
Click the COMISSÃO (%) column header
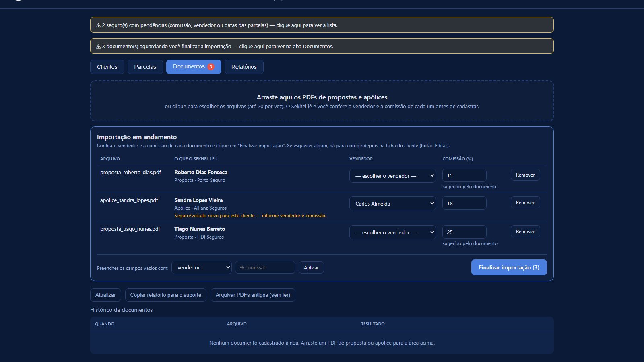458,159
